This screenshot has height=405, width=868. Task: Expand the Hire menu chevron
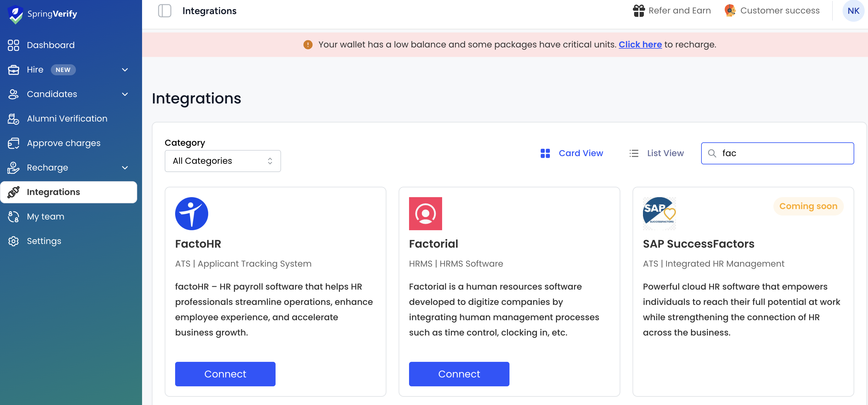click(125, 70)
